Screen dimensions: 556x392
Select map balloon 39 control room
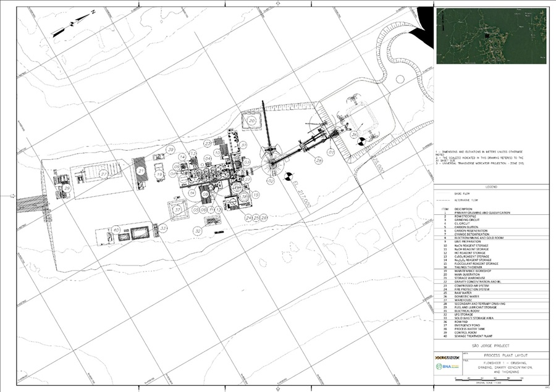coord(171,149)
